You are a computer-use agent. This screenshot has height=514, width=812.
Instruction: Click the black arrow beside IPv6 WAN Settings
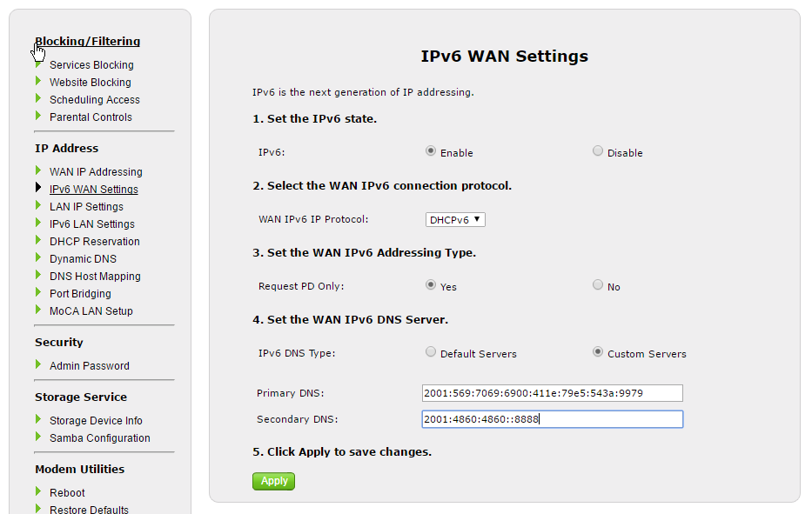pos(38,188)
